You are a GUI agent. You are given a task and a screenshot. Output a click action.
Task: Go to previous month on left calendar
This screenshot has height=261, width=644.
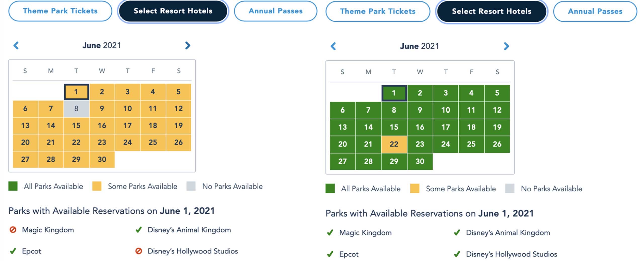pyautogui.click(x=16, y=46)
